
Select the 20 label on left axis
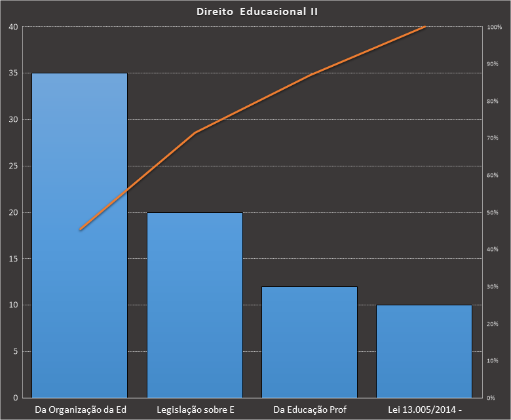(13, 212)
